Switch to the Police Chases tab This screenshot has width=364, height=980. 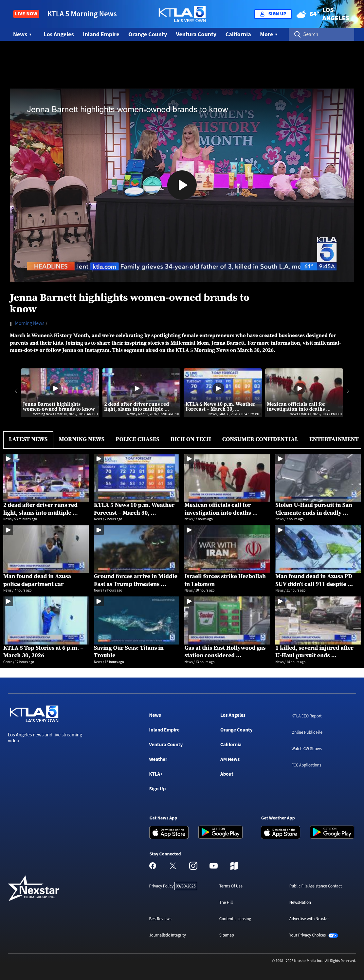[x=137, y=439]
